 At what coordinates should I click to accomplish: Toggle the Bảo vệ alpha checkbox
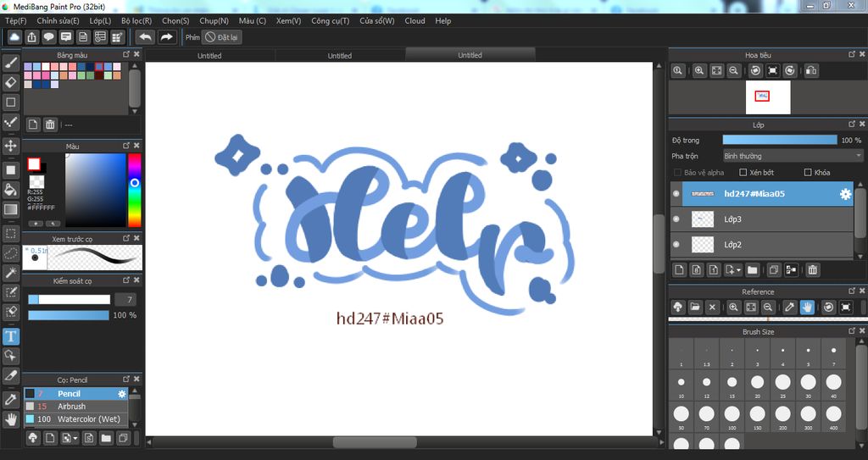click(677, 173)
